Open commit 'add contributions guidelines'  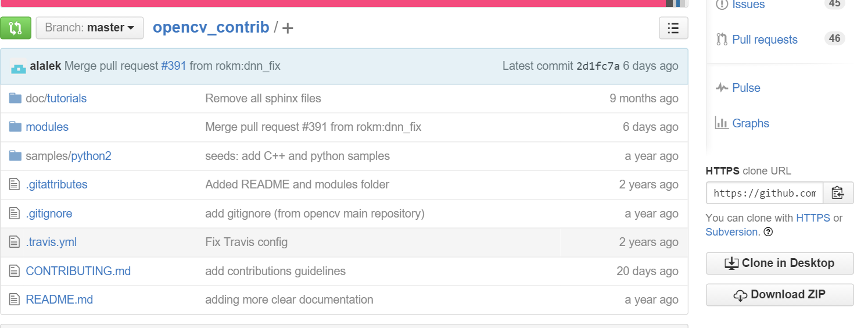tap(275, 271)
